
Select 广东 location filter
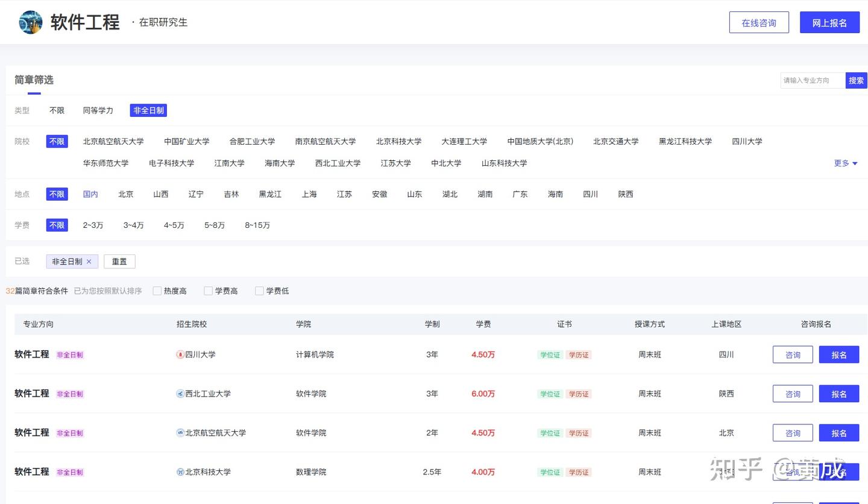[x=520, y=194]
